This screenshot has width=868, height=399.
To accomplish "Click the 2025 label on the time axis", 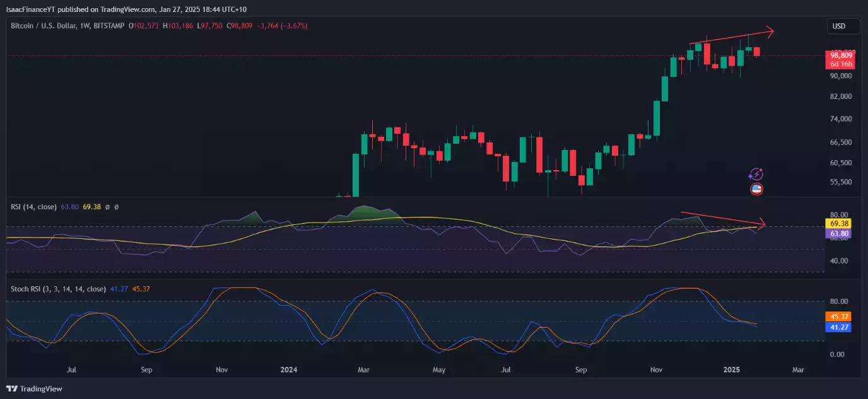I will pos(731,370).
